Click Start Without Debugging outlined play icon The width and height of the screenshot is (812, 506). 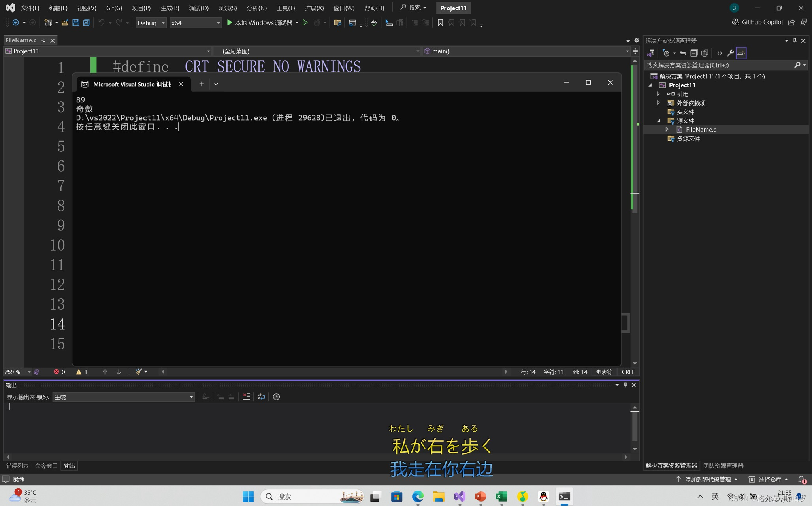tap(305, 23)
